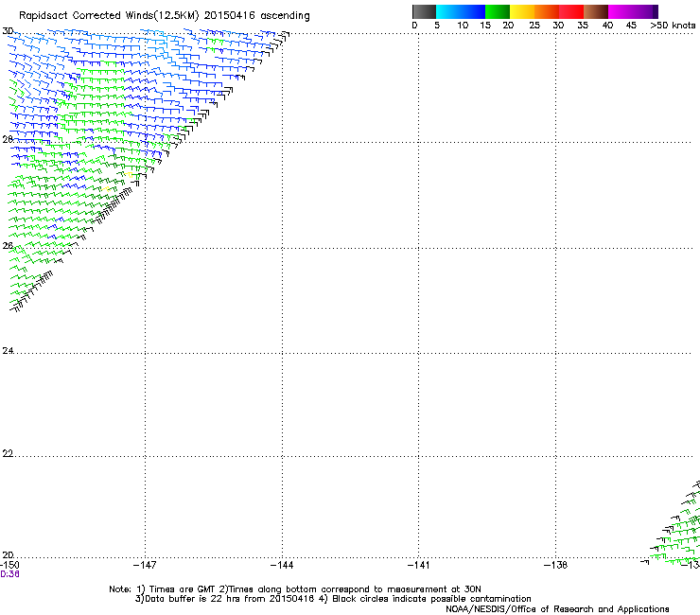Click the longitude label -150

(9, 565)
